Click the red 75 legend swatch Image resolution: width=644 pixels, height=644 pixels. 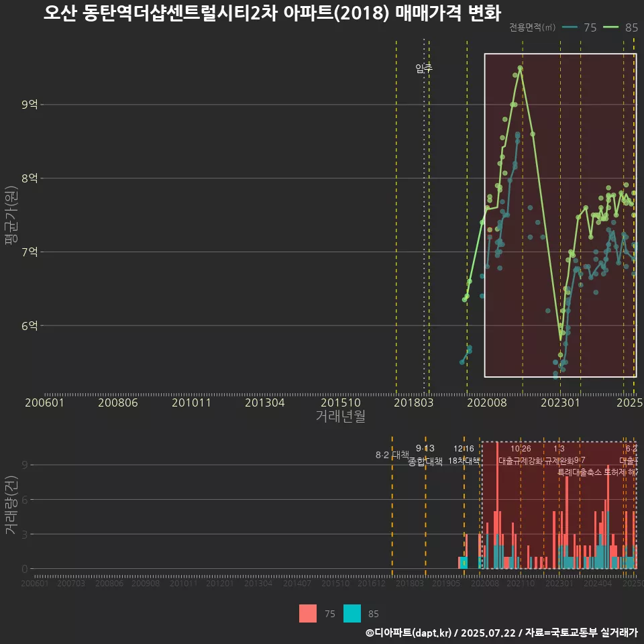click(308, 613)
